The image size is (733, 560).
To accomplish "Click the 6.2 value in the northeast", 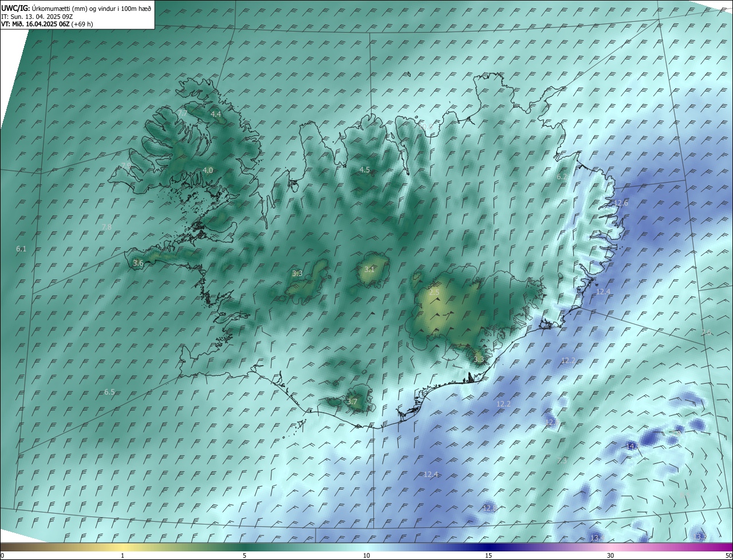I will 562,178.
